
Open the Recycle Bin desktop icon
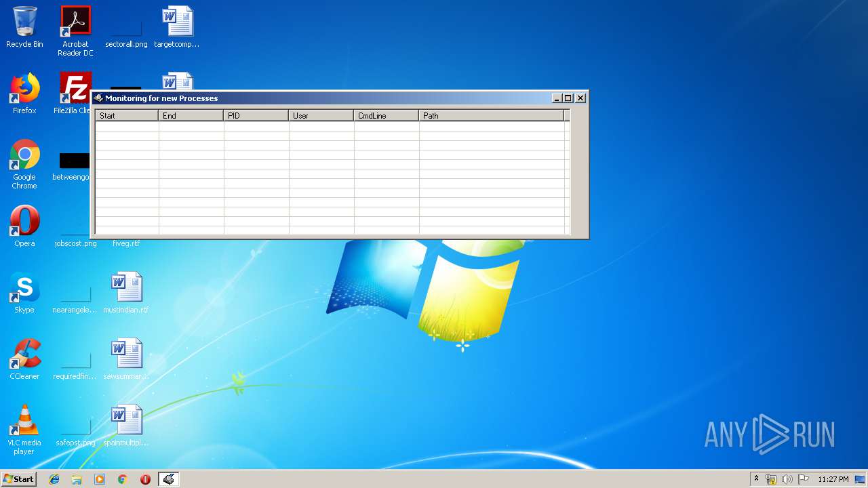[x=24, y=27]
